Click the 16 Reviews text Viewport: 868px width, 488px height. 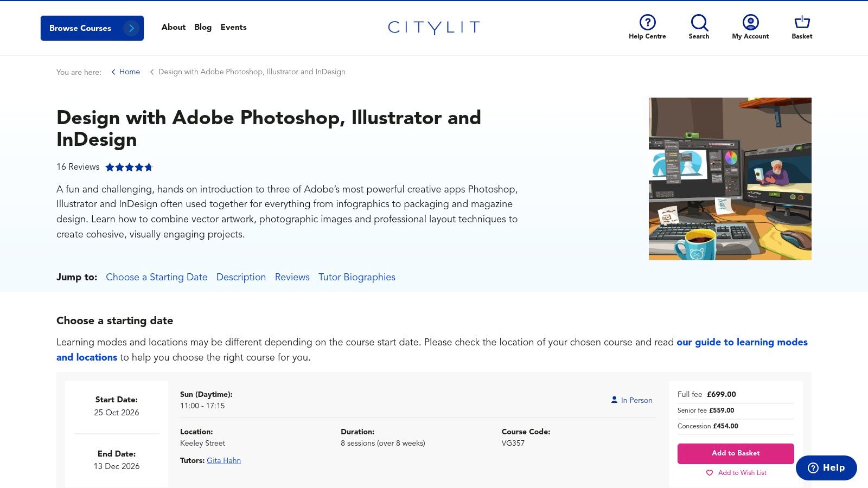coord(78,167)
